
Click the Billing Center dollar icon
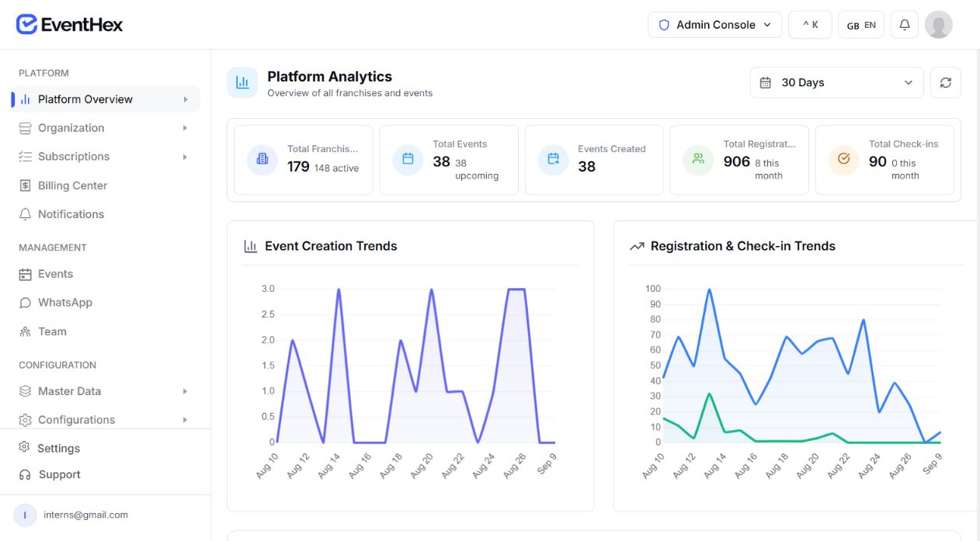[x=25, y=186]
